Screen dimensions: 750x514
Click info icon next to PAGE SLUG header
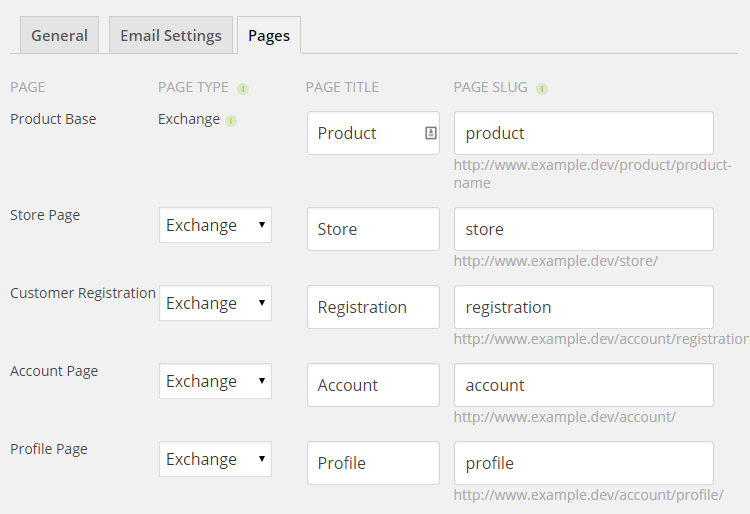click(x=542, y=89)
